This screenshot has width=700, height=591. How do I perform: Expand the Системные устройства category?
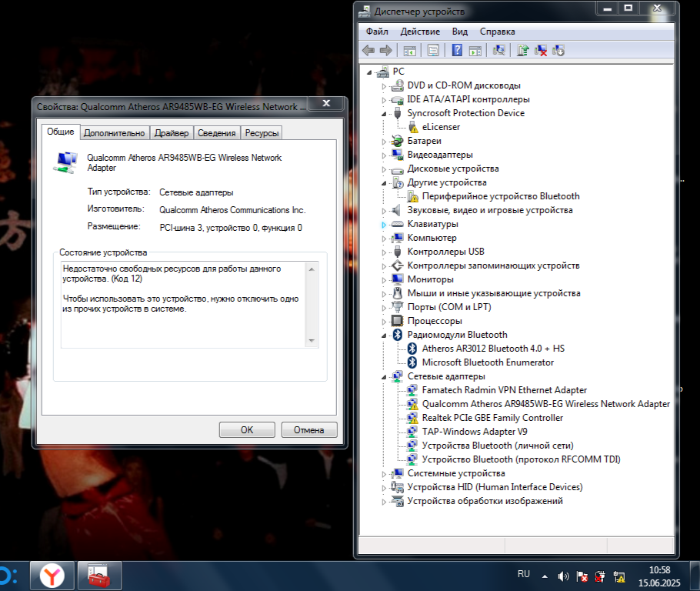click(384, 474)
